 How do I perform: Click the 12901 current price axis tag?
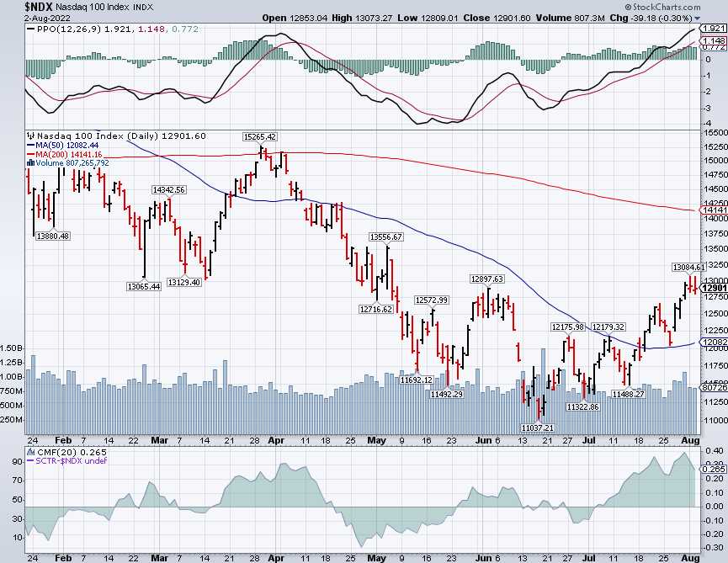(x=712, y=288)
